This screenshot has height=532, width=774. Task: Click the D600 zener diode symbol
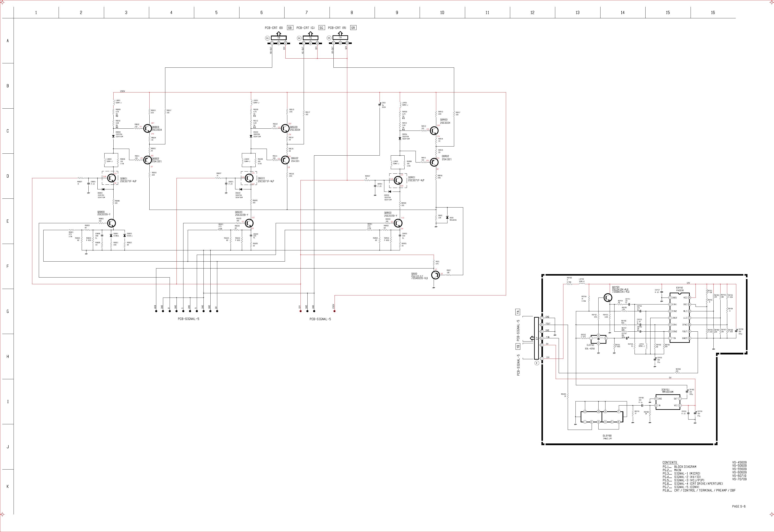point(447,218)
